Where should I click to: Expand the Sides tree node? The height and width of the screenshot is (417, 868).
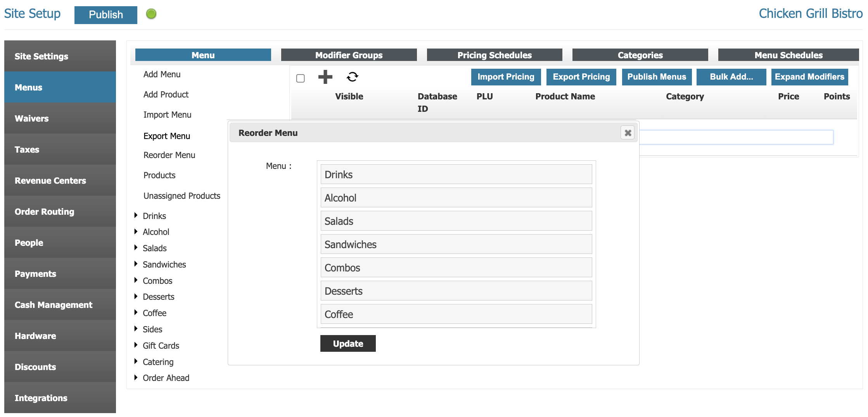tap(136, 329)
